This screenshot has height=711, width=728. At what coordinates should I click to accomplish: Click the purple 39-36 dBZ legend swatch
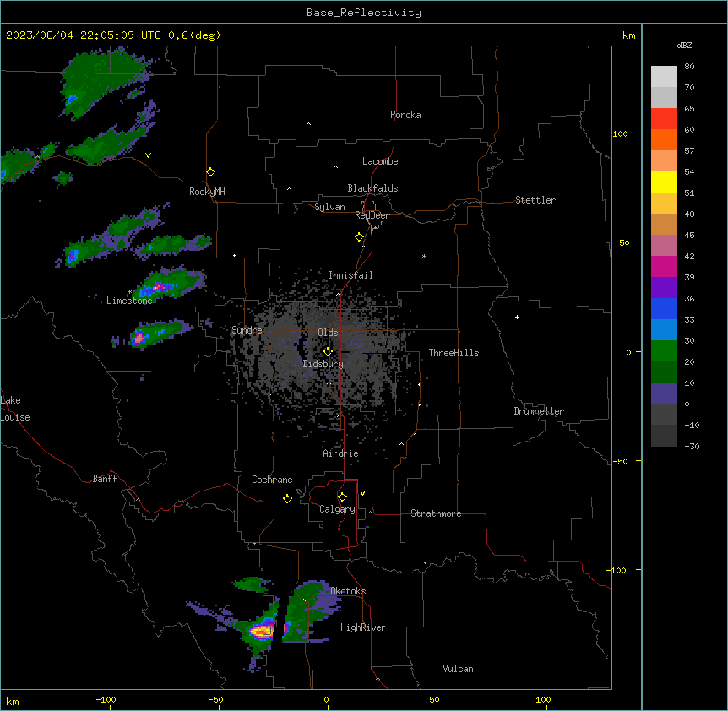(664, 288)
